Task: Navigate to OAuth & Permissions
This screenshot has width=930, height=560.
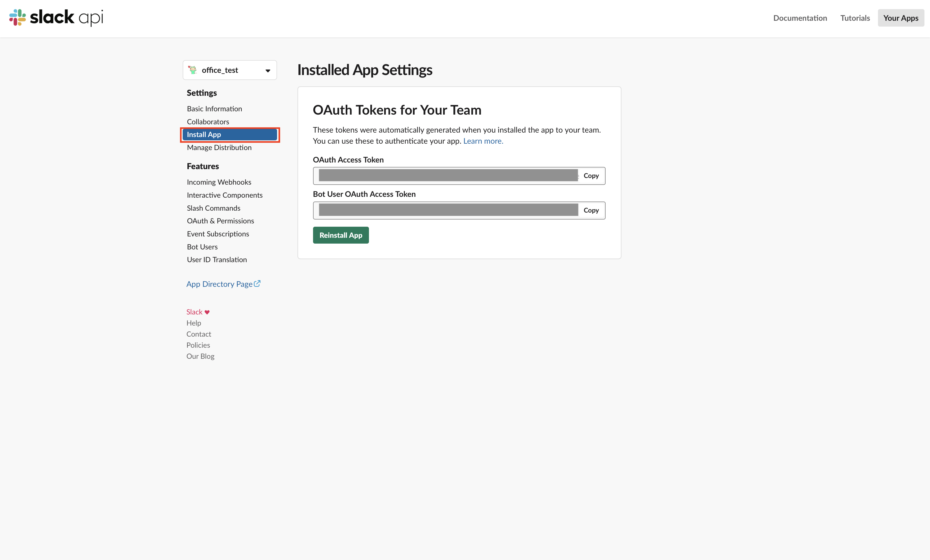Action: [x=220, y=221]
